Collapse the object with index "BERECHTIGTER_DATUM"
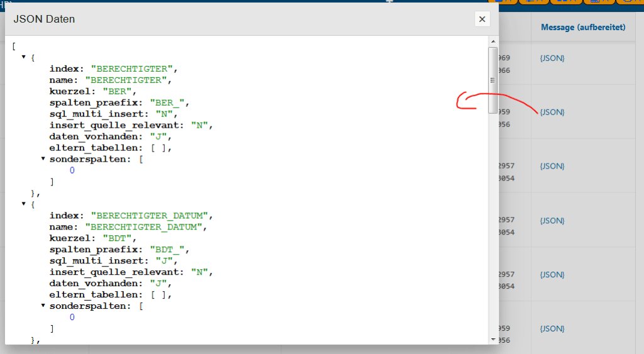Image resolution: width=644 pixels, height=354 pixels. point(24,204)
